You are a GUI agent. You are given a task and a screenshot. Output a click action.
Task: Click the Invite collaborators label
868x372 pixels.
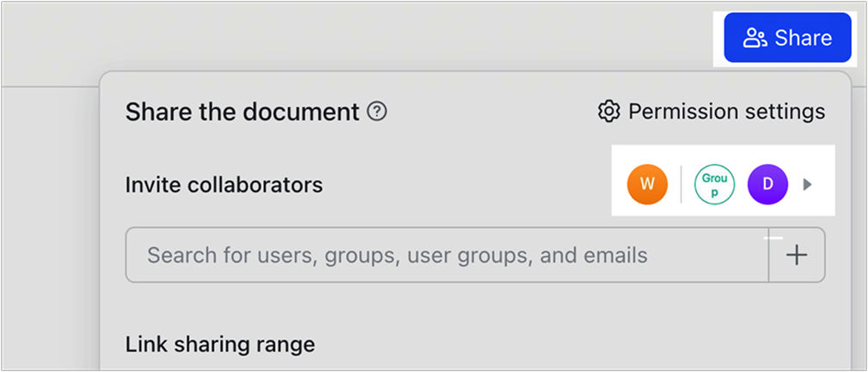point(224,184)
